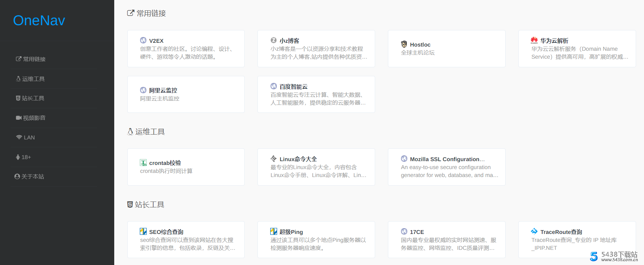The width and height of the screenshot is (644, 265).
Task: Select the 18+ sidebar entry
Action: (x=23, y=157)
